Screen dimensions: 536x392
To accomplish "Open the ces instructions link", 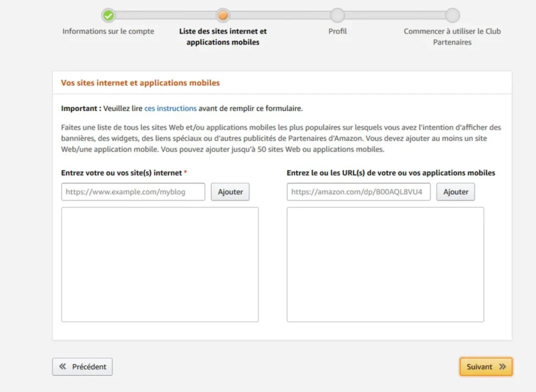I will click(x=170, y=108).
